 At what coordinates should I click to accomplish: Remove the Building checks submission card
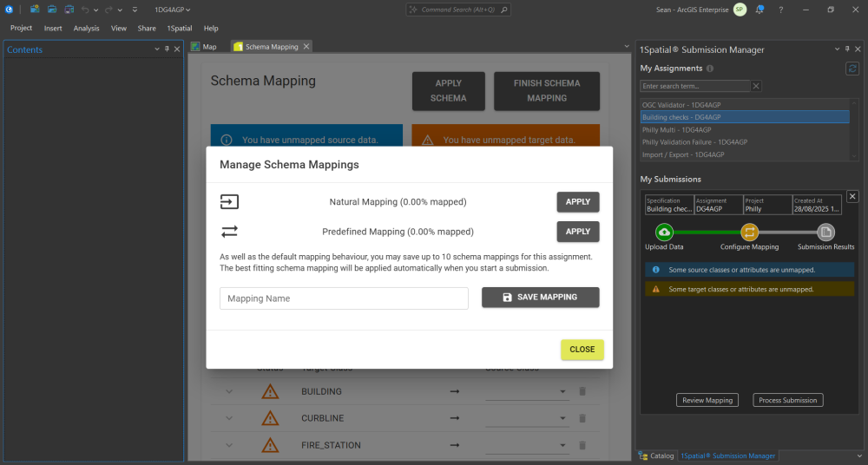[x=852, y=196]
